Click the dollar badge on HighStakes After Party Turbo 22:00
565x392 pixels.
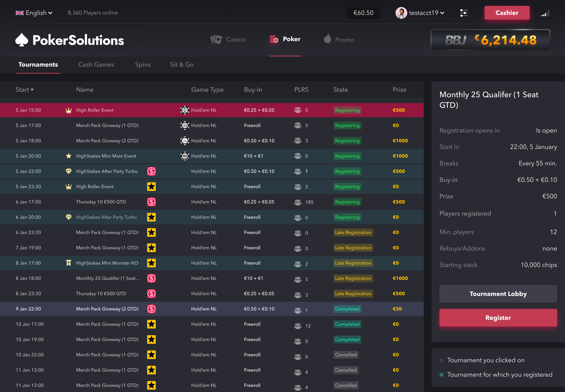pos(151,171)
